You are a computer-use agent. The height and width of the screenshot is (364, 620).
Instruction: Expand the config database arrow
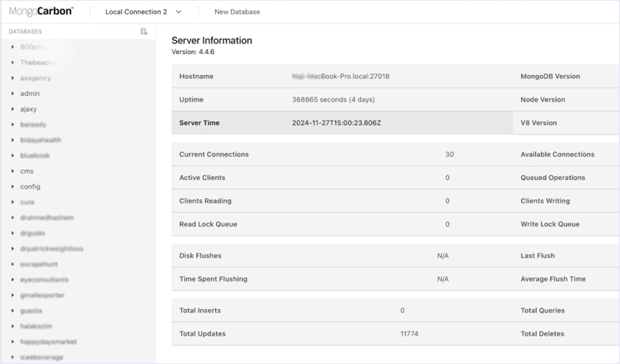(x=13, y=186)
